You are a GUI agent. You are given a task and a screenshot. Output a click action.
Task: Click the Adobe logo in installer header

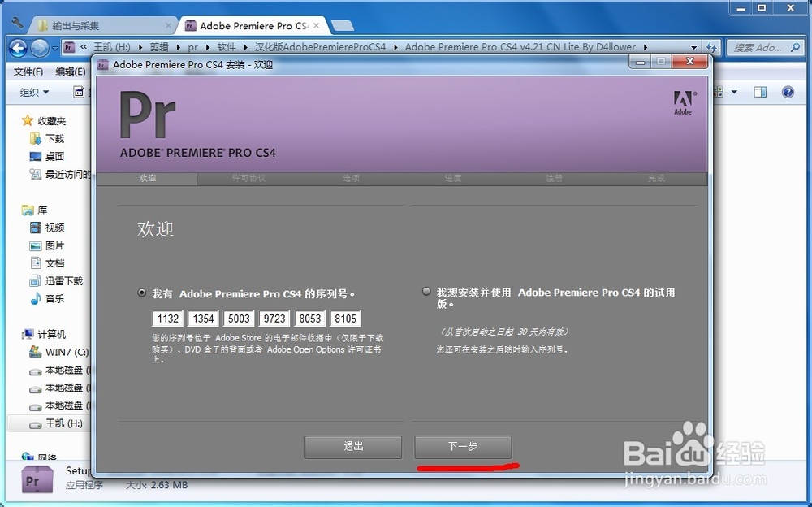coord(684,102)
